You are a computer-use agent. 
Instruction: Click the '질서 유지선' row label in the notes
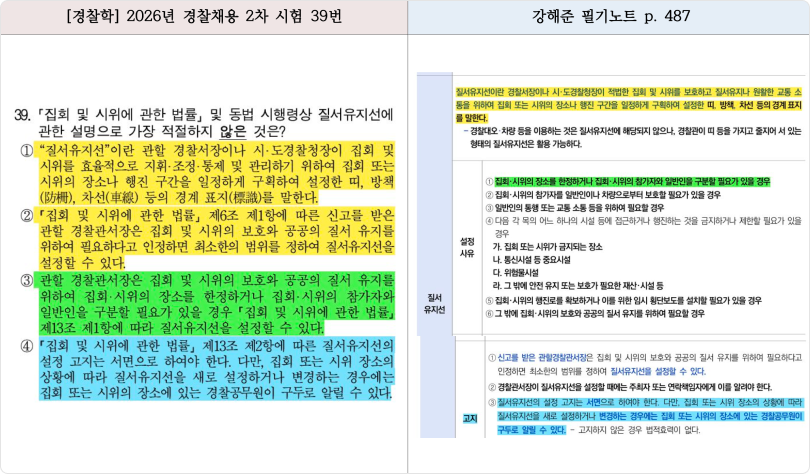434,304
